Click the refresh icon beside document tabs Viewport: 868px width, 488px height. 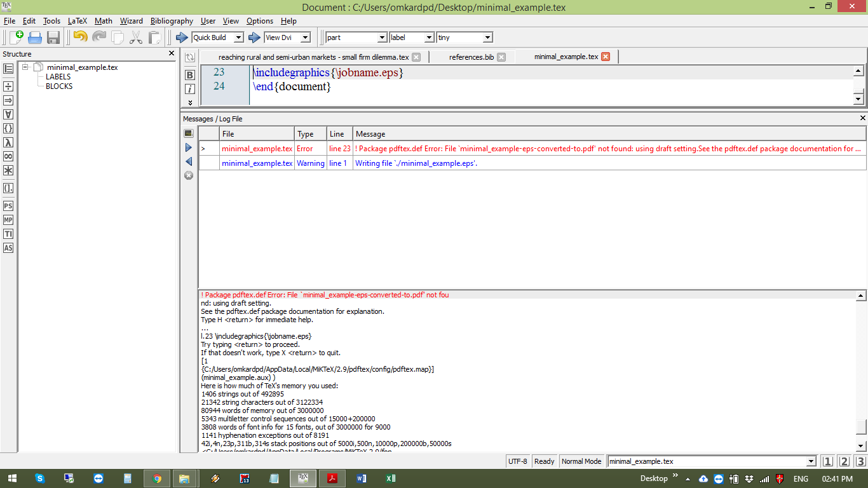tap(189, 57)
